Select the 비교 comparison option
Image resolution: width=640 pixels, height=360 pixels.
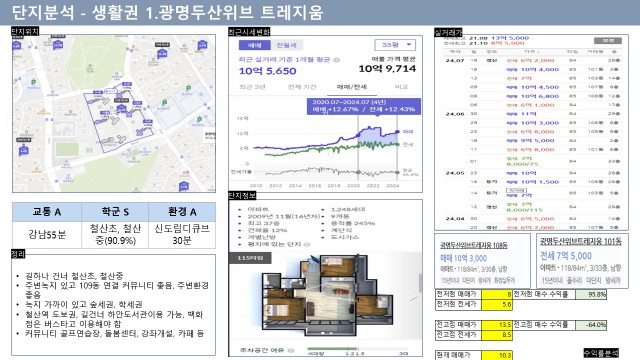click(401, 87)
